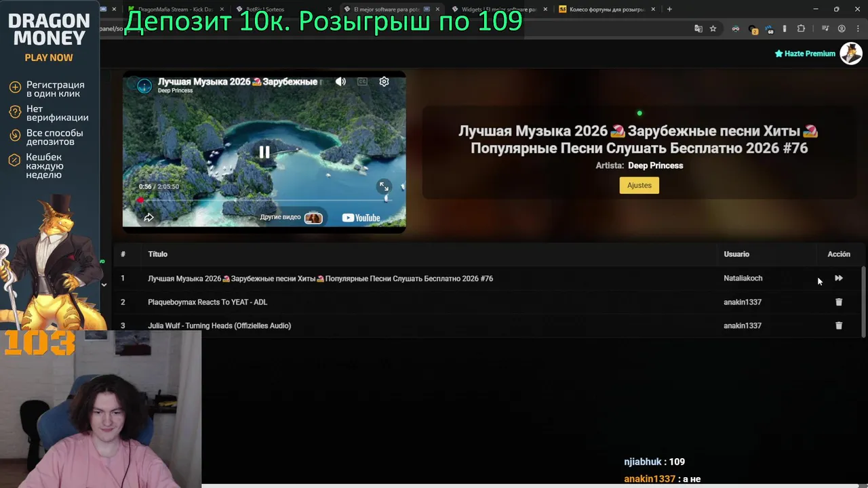Screen dimensions: 868x488
Task: Pause the YouTube video
Action: pos(264,152)
